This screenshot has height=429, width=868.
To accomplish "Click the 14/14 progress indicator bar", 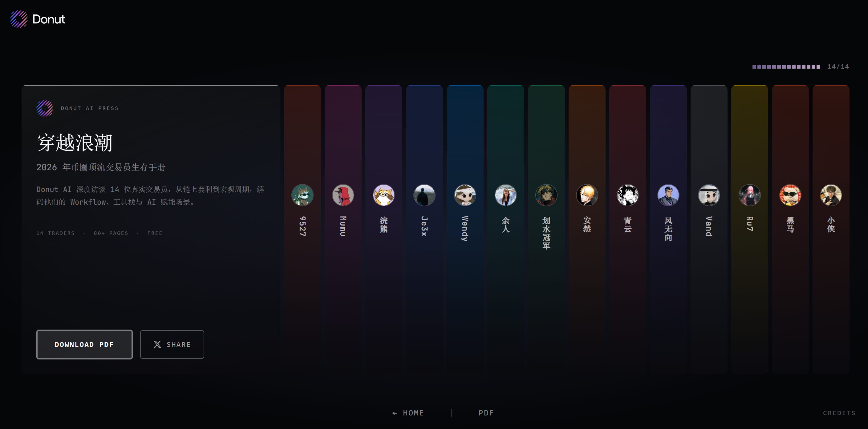I will pos(786,67).
